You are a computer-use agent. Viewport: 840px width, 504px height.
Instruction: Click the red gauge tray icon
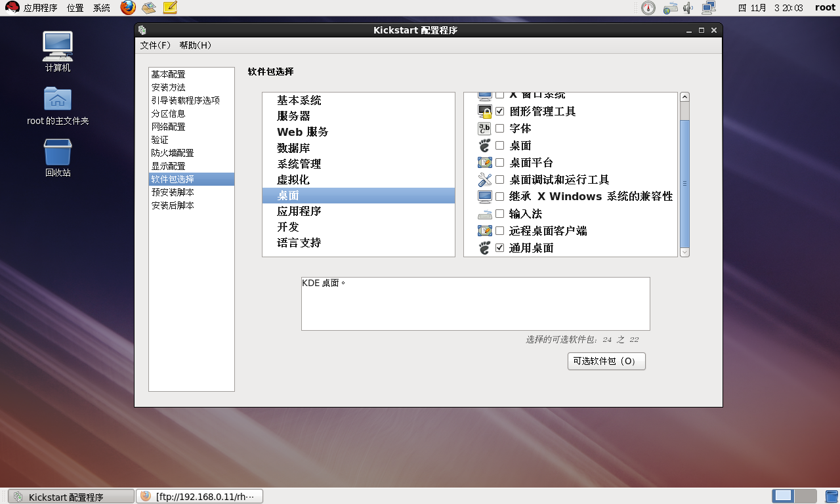click(x=648, y=8)
